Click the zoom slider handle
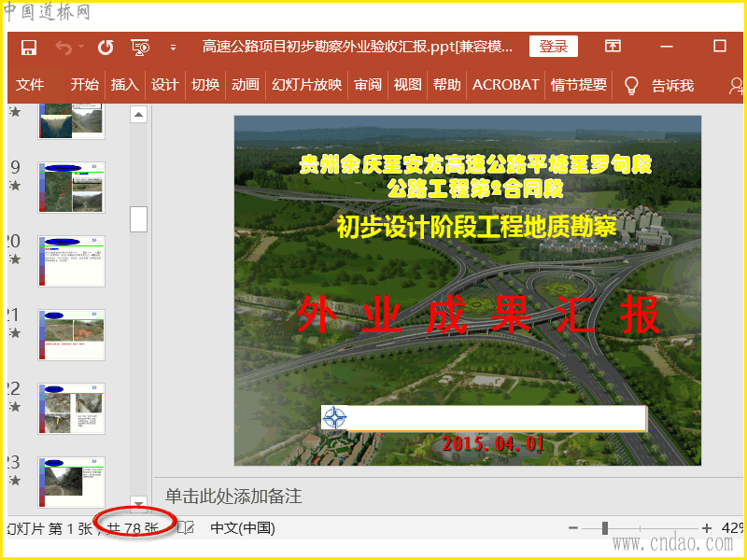The image size is (747, 560). 605,528
